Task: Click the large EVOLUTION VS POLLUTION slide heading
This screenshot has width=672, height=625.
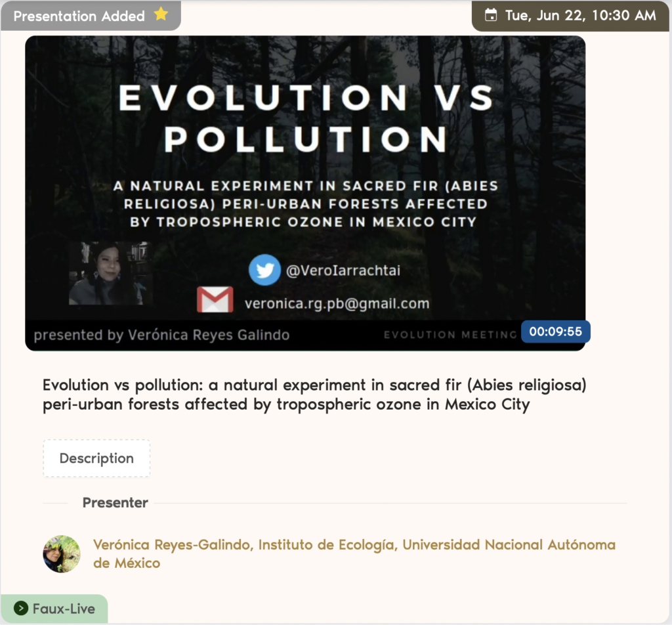Action: pos(305,118)
